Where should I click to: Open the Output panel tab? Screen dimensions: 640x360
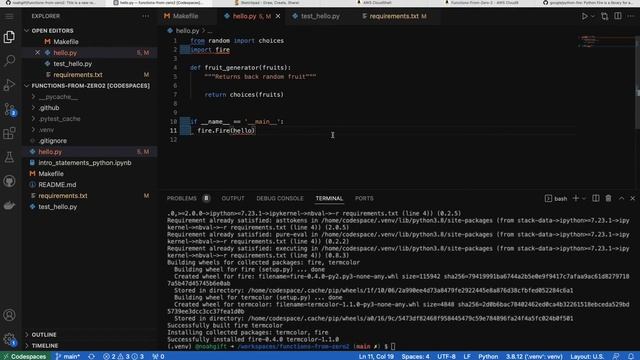pos(233,198)
